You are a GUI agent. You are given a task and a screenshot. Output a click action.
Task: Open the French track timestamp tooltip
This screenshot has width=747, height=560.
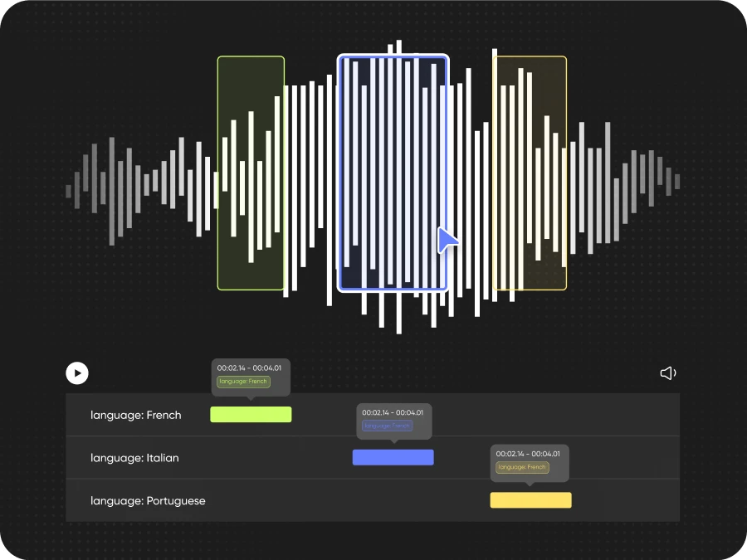pos(251,375)
